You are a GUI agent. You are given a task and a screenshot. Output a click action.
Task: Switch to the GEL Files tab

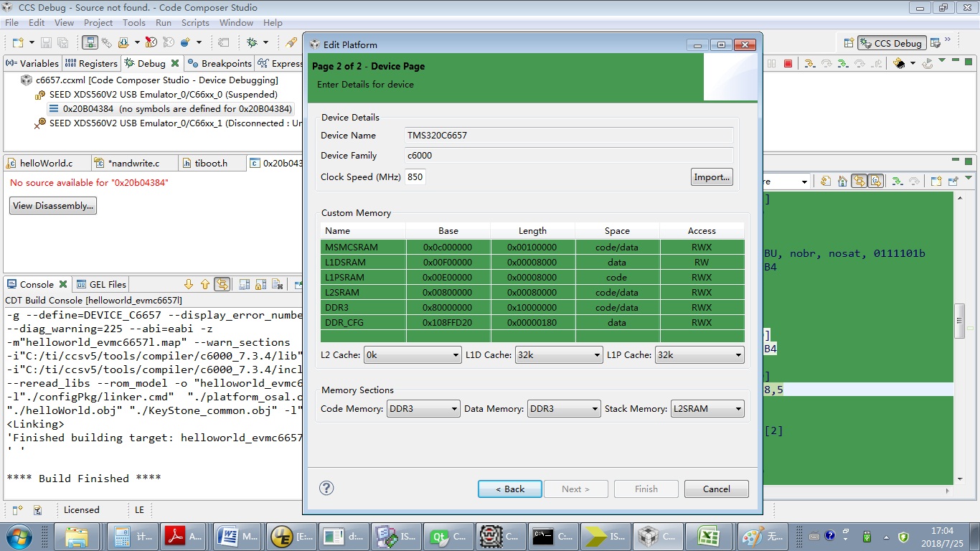(x=101, y=284)
